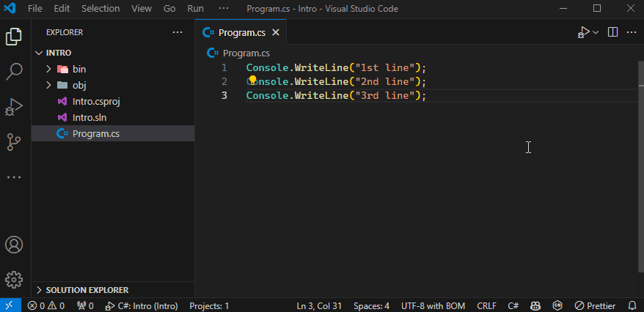
Task: Click line number 2 in gutter
Action: click(224, 81)
